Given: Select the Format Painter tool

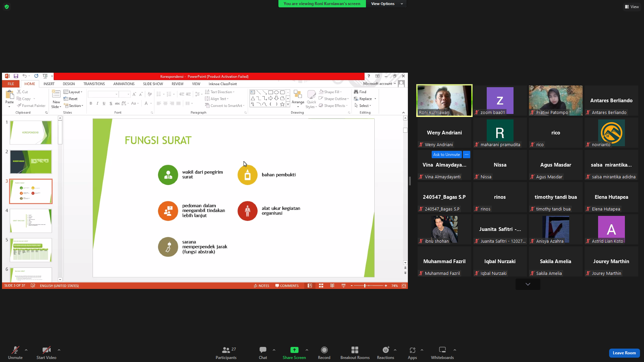Looking at the screenshot, I should (31, 106).
